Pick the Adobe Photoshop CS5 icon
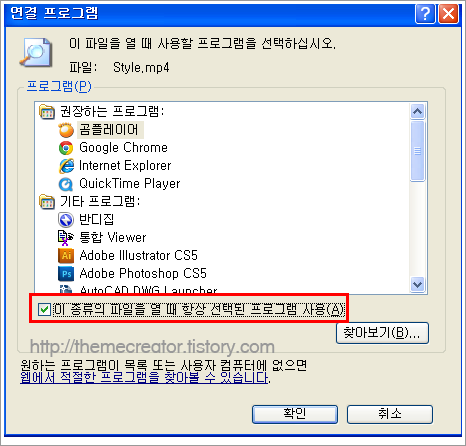The image size is (466, 446). coord(66,274)
